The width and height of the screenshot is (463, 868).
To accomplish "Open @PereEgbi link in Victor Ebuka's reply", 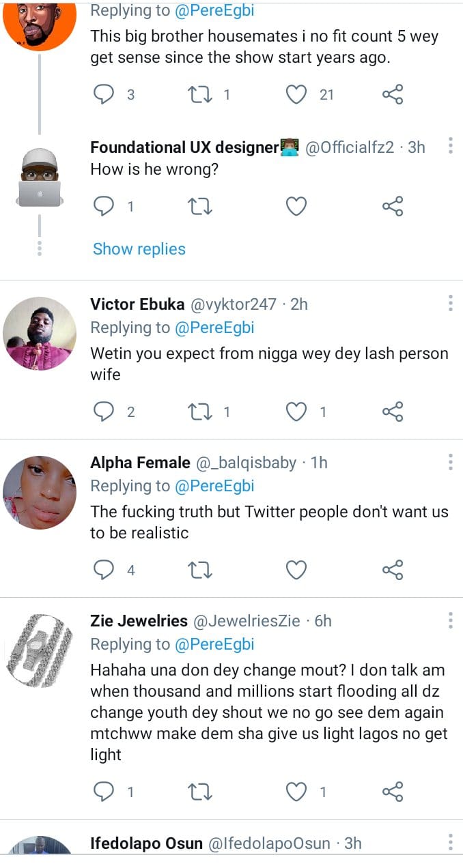I will (214, 328).
